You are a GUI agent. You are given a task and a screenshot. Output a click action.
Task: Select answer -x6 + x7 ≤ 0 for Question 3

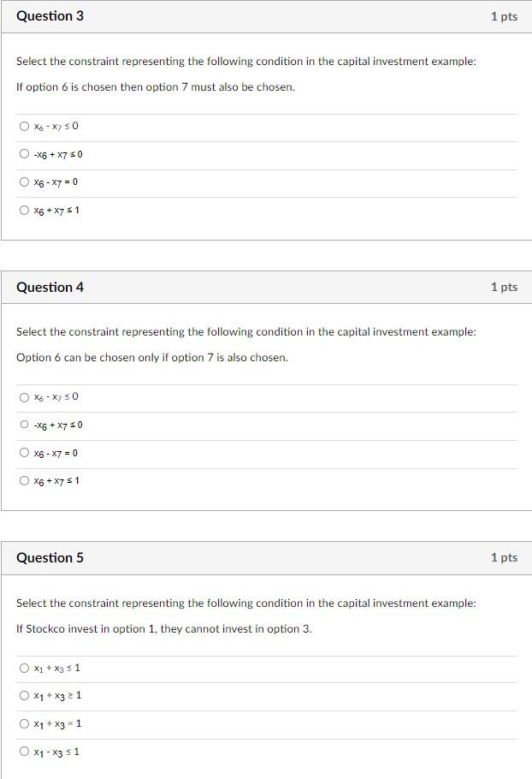point(25,154)
